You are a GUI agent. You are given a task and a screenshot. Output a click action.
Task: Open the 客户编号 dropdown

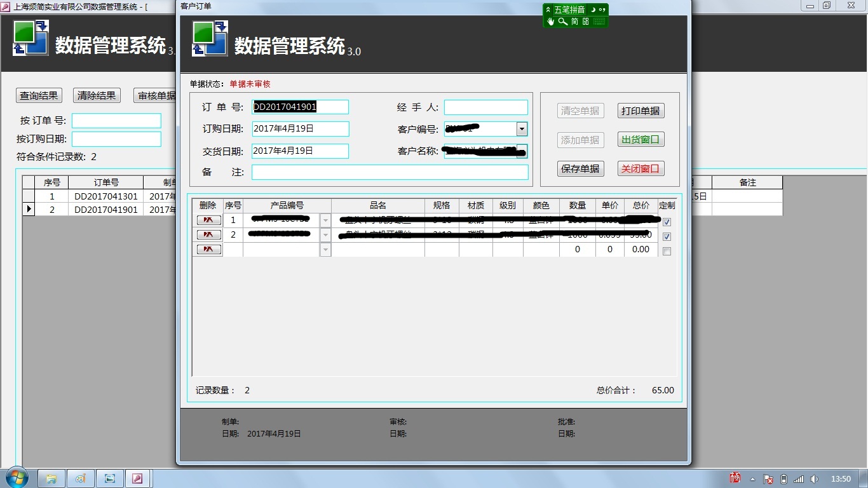[522, 128]
